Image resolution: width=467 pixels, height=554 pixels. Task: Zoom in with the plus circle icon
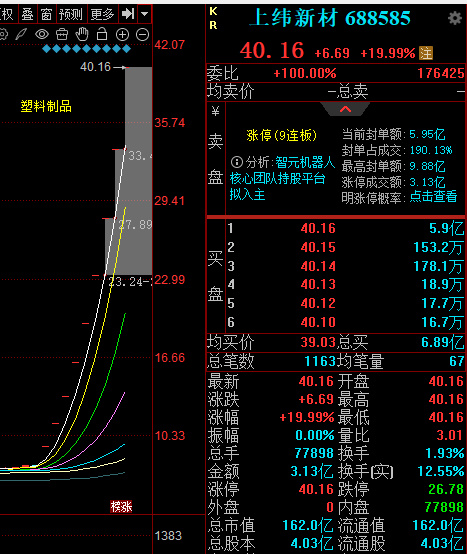(x=122, y=35)
